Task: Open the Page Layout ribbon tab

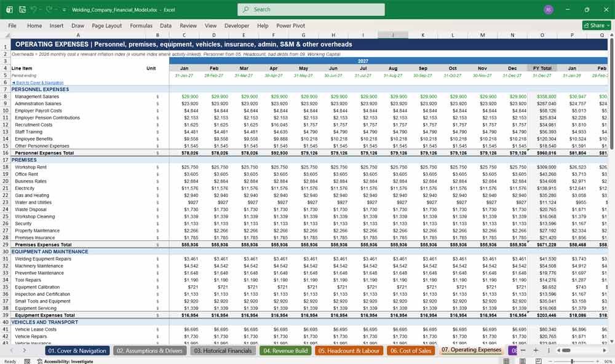Action: click(106, 25)
